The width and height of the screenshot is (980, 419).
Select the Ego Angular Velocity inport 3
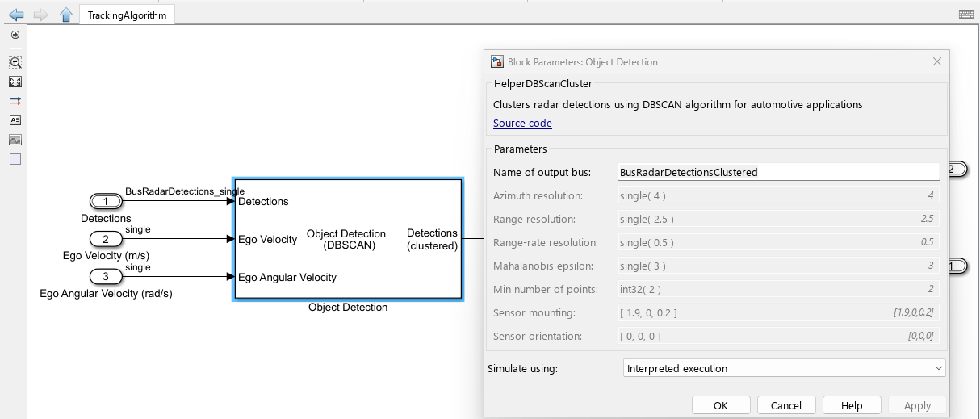tap(105, 277)
